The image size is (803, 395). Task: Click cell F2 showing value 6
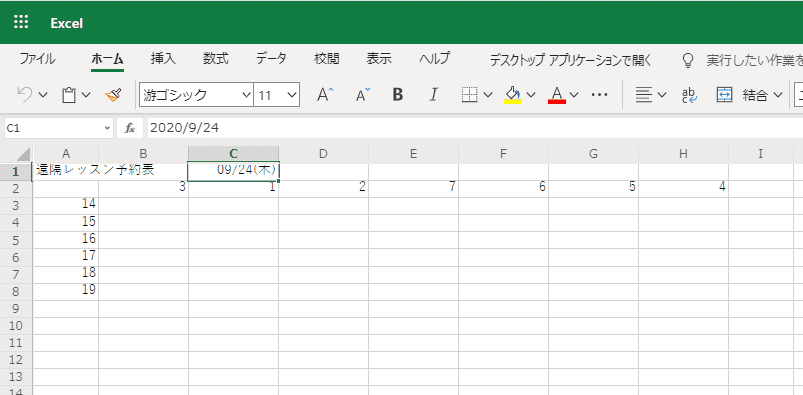503,189
